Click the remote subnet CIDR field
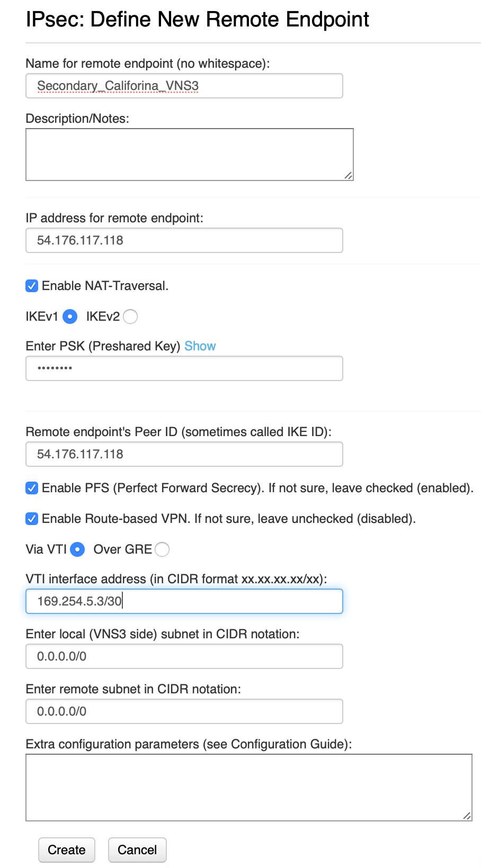This screenshot has height=868, width=481. pyautogui.click(x=184, y=711)
